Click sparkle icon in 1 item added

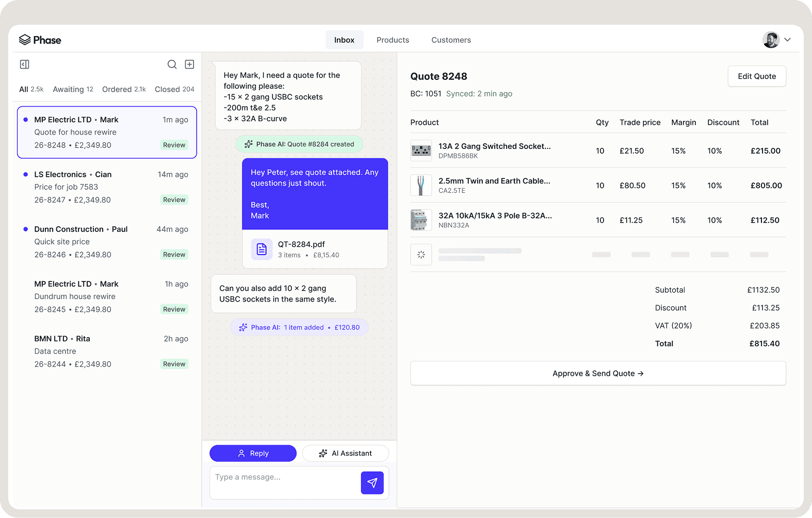click(243, 327)
